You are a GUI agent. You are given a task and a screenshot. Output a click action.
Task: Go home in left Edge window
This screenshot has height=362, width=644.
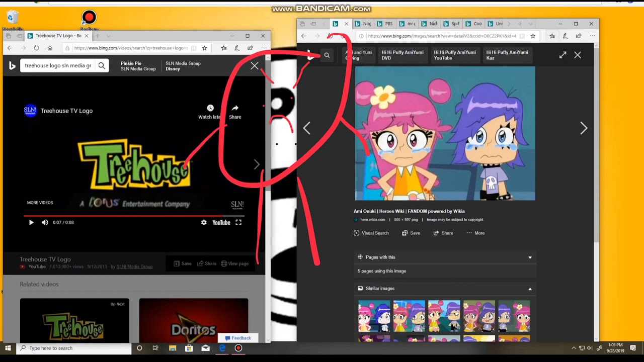tap(50, 48)
